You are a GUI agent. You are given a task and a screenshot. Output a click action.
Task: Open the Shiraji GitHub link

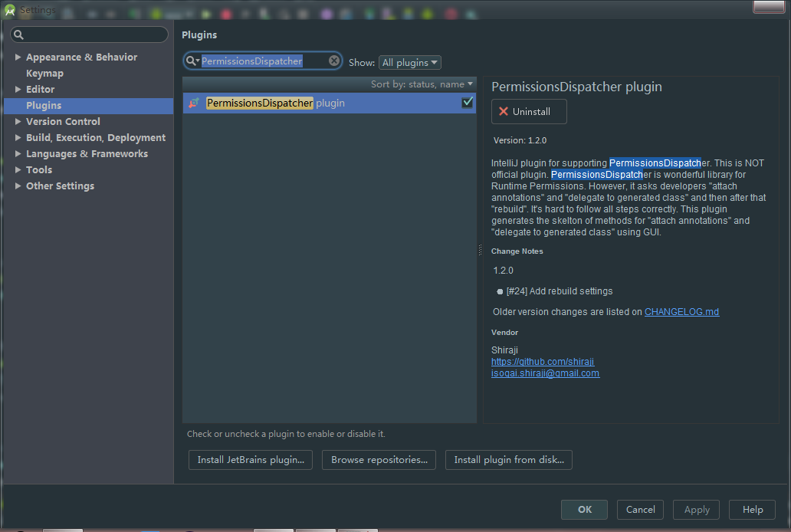click(x=543, y=362)
